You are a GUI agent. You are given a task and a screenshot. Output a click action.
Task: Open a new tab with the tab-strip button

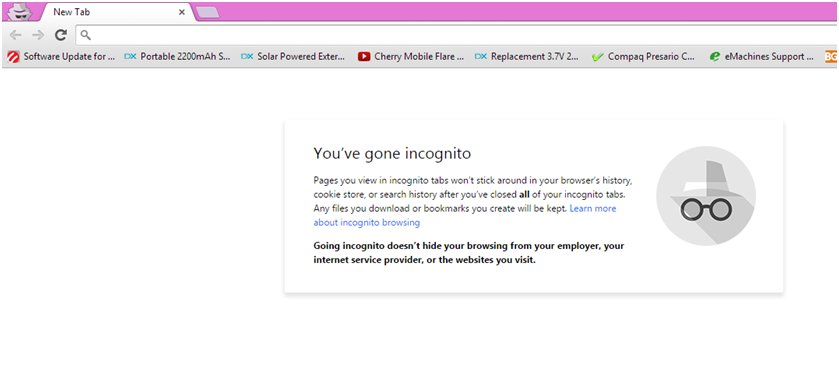[x=208, y=12]
